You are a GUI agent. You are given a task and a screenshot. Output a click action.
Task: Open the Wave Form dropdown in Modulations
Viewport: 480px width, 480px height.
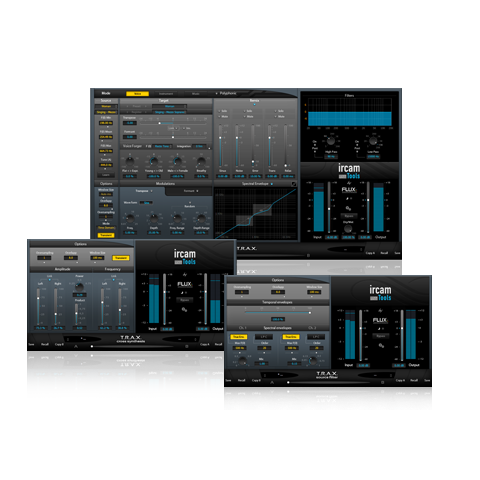pos(146,203)
